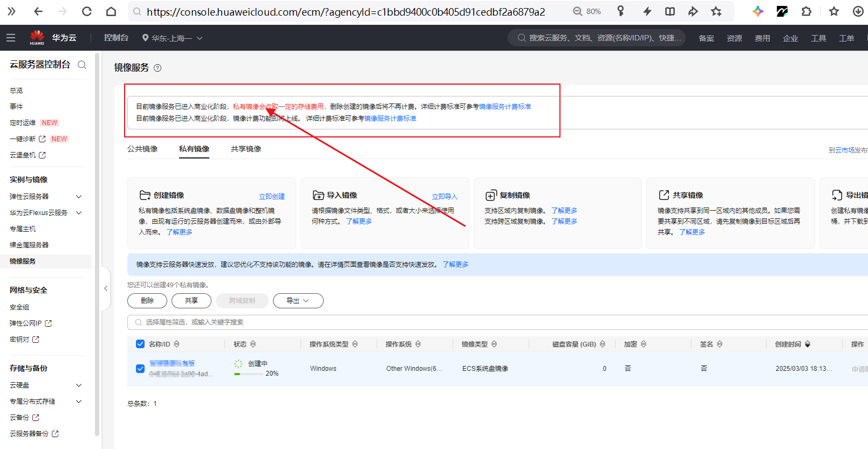Click the 创建镜像 card icon
This screenshot has width=868, height=449.
click(x=145, y=195)
